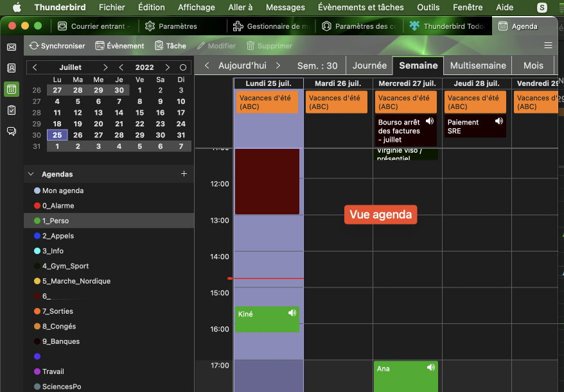Add a new agenda with the plus icon

(184, 174)
